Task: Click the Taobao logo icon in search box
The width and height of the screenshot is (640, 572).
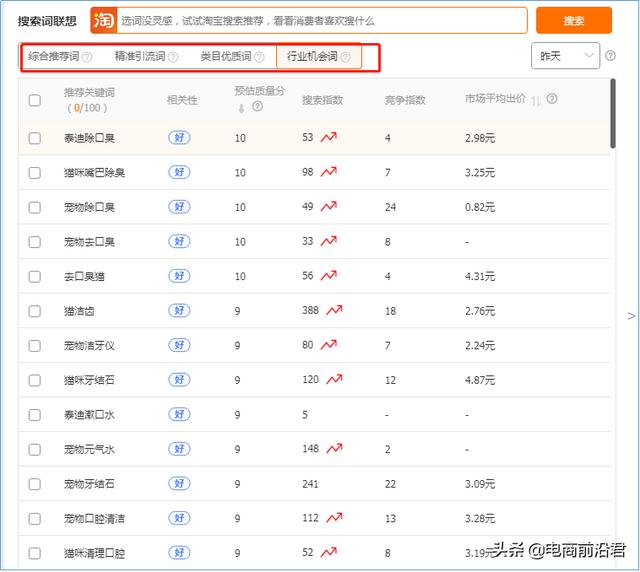Action: (104, 20)
